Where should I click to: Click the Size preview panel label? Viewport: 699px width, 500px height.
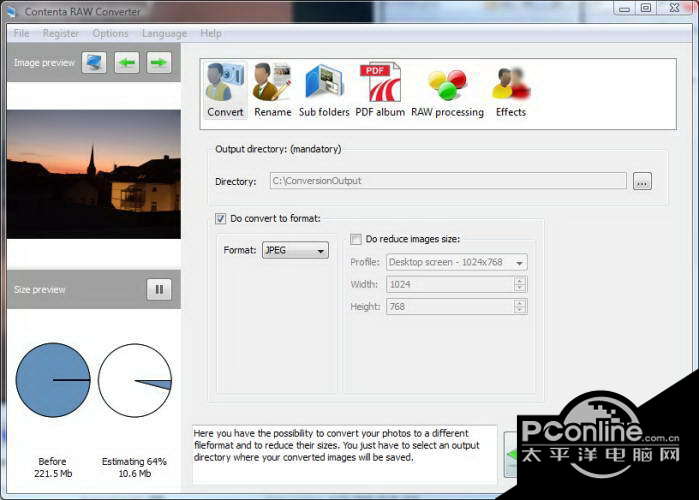click(39, 290)
